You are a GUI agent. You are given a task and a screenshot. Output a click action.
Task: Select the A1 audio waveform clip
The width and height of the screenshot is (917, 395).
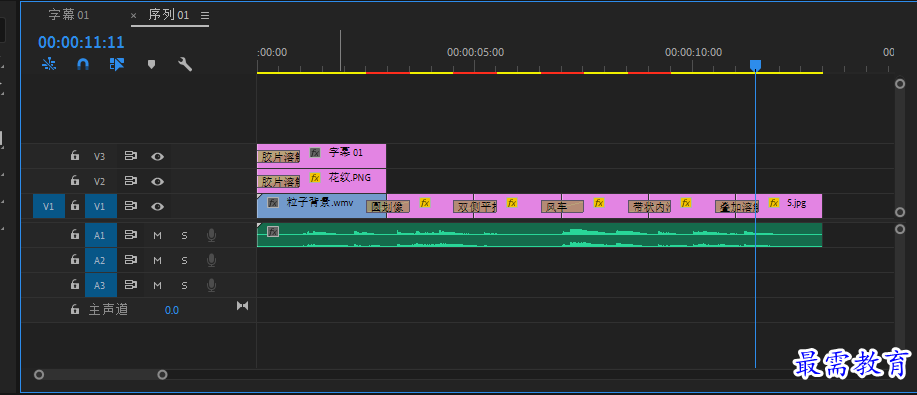click(x=539, y=235)
